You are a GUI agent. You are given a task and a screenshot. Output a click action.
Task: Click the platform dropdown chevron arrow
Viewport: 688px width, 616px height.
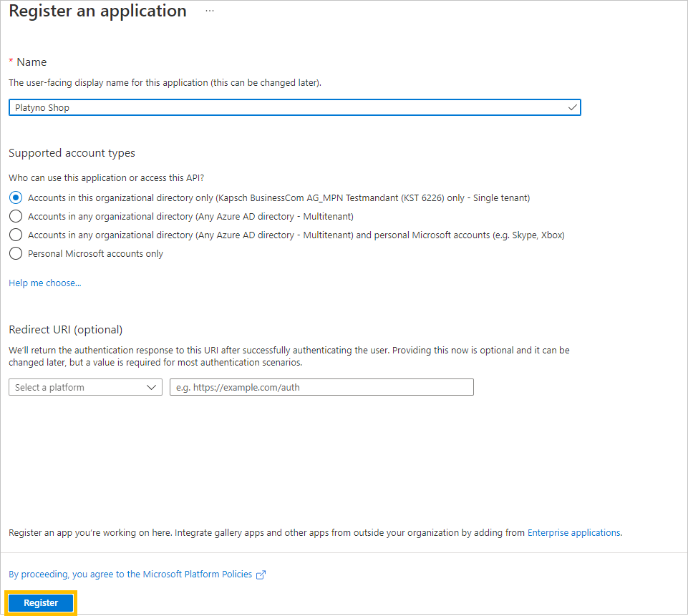coord(151,387)
